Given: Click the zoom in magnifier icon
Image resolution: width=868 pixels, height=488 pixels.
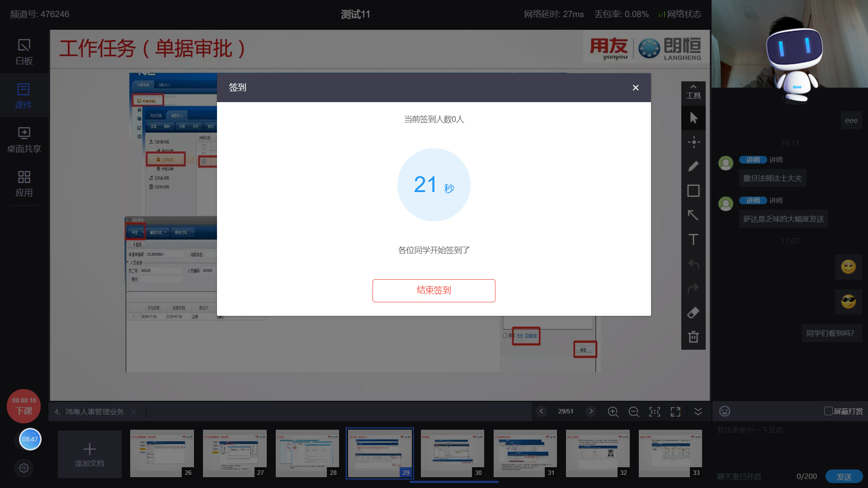Looking at the screenshot, I should (613, 412).
